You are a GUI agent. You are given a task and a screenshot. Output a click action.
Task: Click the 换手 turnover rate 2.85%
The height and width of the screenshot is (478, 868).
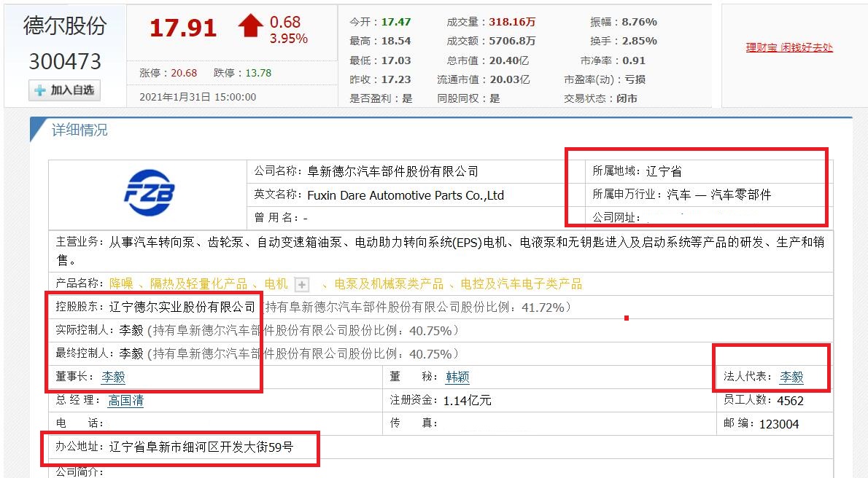640,41
